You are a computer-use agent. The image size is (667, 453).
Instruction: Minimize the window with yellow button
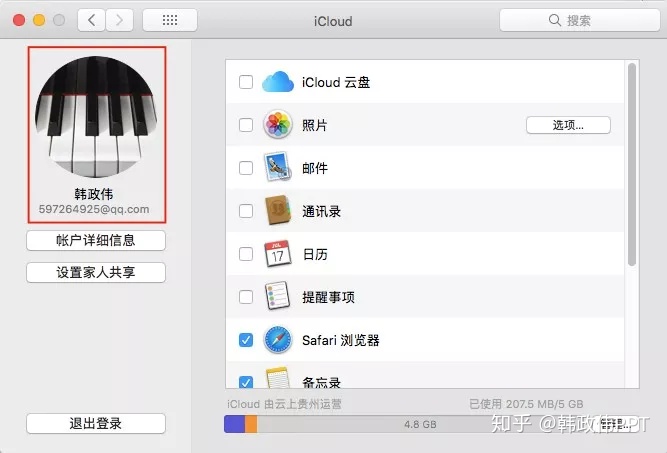click(x=39, y=20)
